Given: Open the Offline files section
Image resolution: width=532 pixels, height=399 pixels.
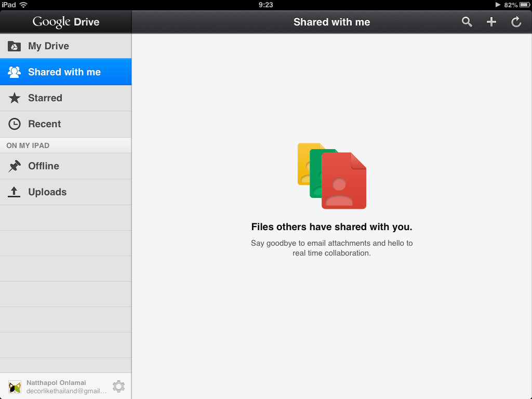Looking at the screenshot, I should (66, 166).
